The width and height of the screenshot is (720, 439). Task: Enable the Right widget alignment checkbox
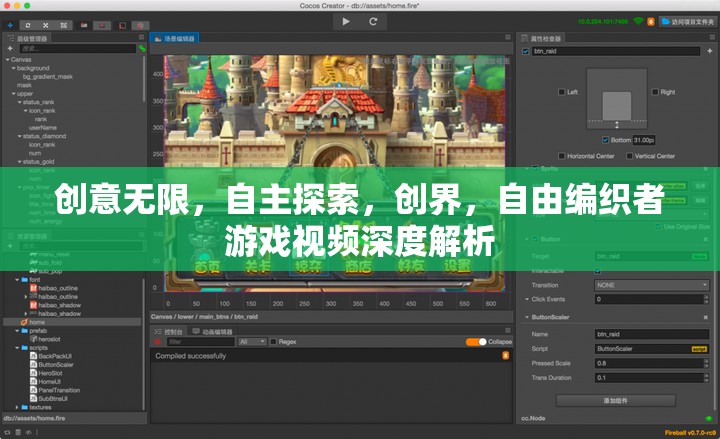coord(655,92)
